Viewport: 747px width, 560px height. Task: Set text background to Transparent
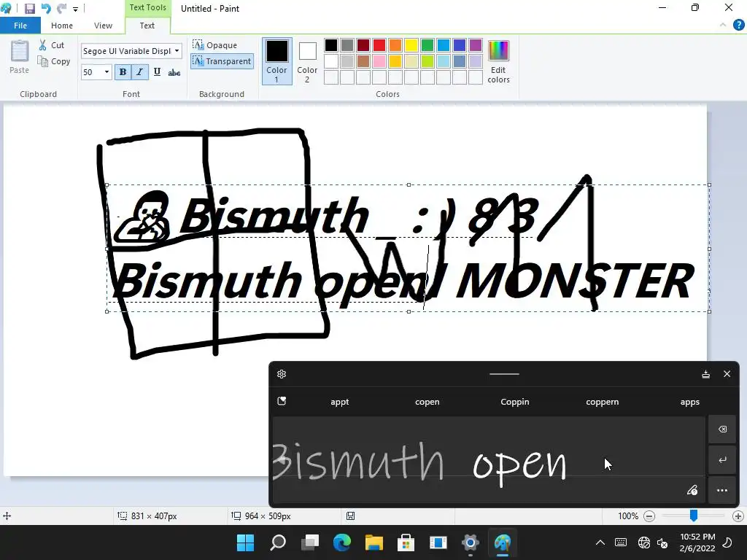click(x=222, y=61)
